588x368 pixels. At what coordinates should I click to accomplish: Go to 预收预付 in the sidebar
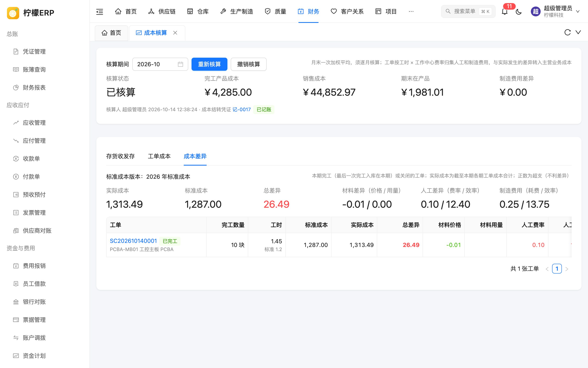[34, 195]
